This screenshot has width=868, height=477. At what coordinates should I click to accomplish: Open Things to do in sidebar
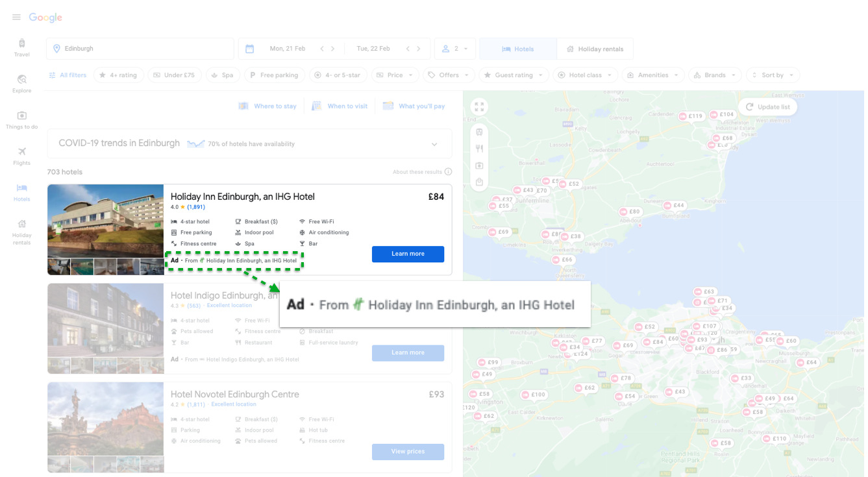[x=21, y=119]
